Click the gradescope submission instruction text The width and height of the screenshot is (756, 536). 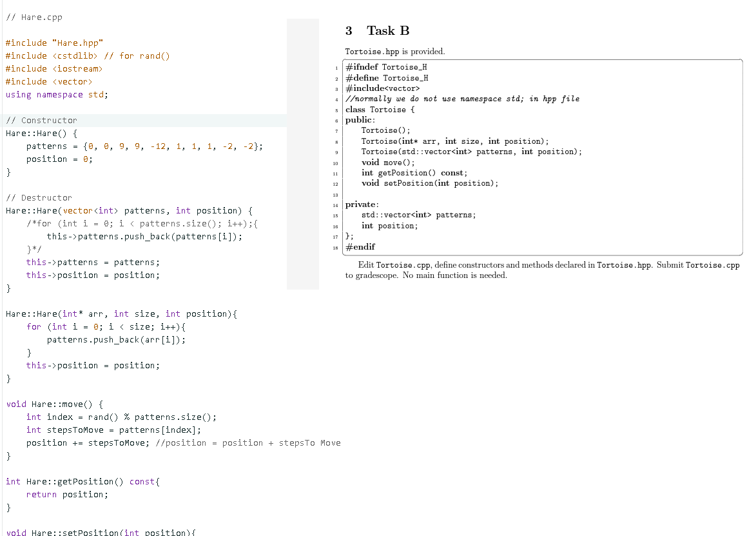click(x=541, y=270)
